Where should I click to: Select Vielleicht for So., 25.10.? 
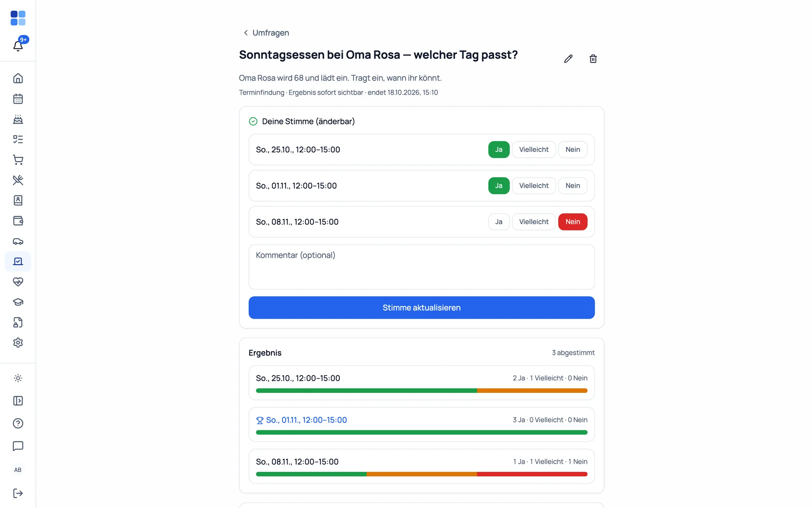tap(533, 150)
